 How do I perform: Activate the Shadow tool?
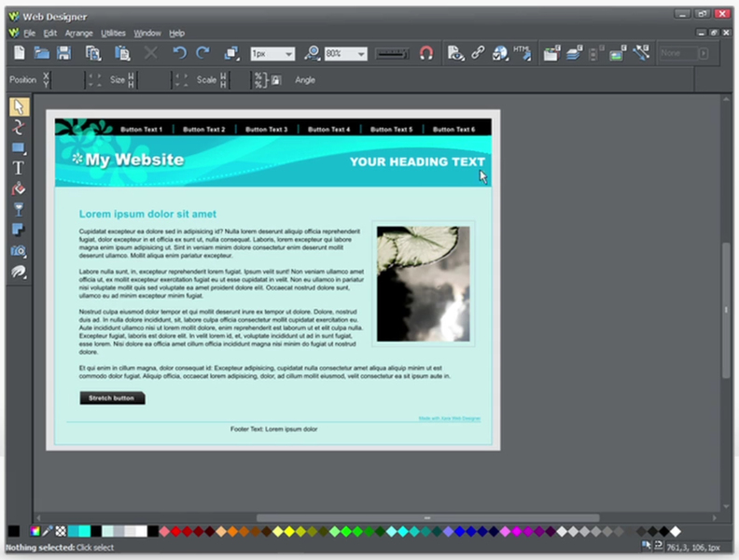(18, 230)
